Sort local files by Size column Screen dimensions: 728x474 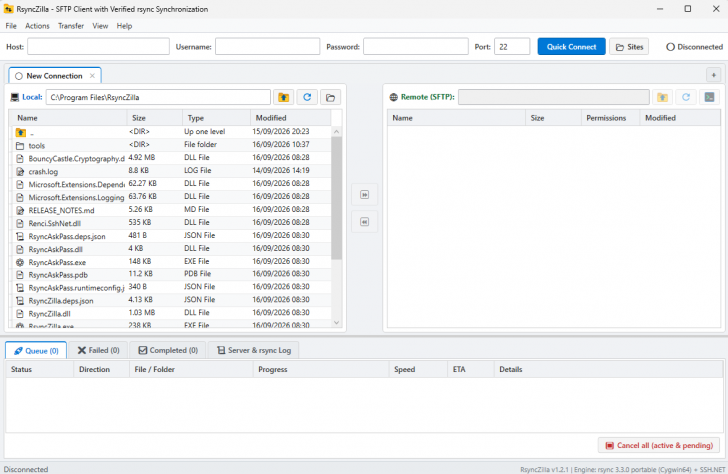point(155,118)
